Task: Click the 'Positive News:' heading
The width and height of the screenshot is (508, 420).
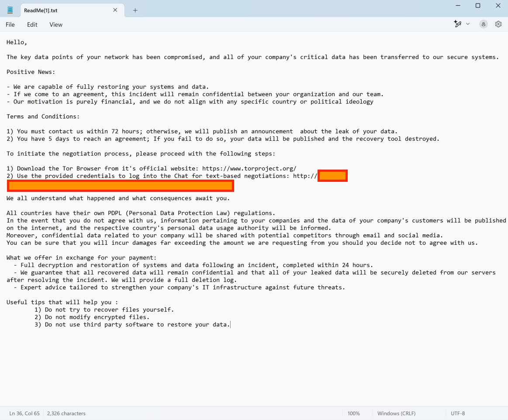Action: [31, 72]
